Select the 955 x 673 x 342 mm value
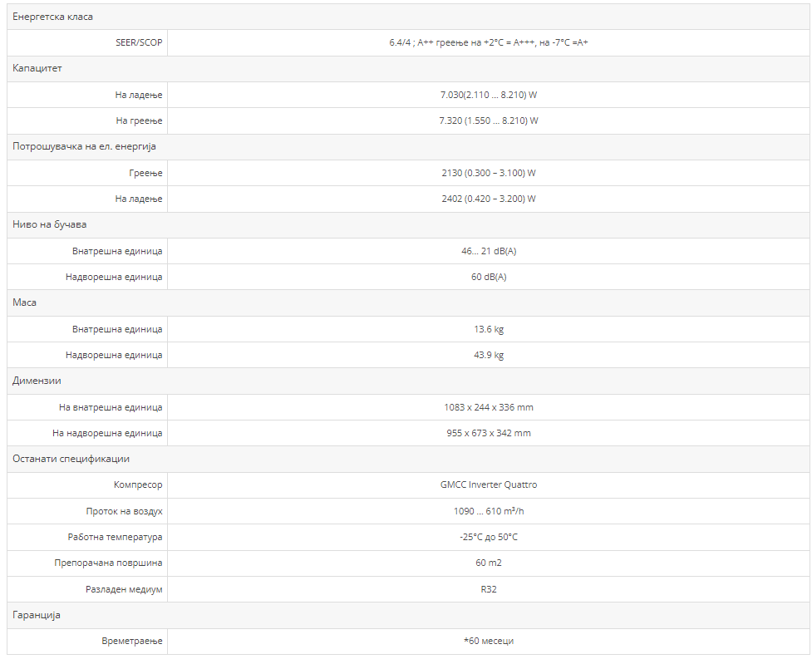 (x=488, y=433)
